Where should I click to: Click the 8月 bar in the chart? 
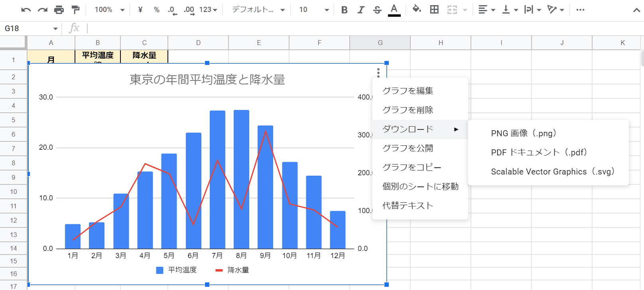coord(241,179)
